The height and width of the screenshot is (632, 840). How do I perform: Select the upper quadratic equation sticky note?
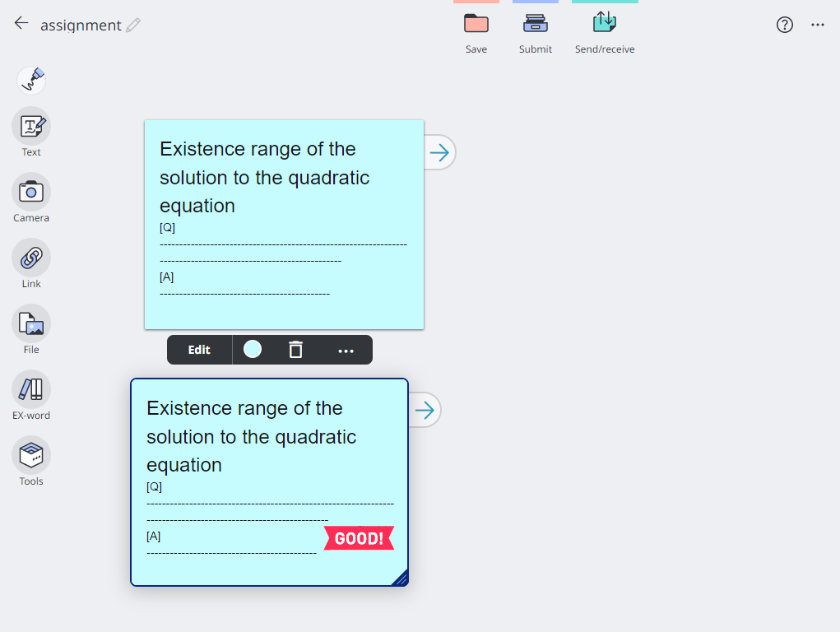point(284,225)
